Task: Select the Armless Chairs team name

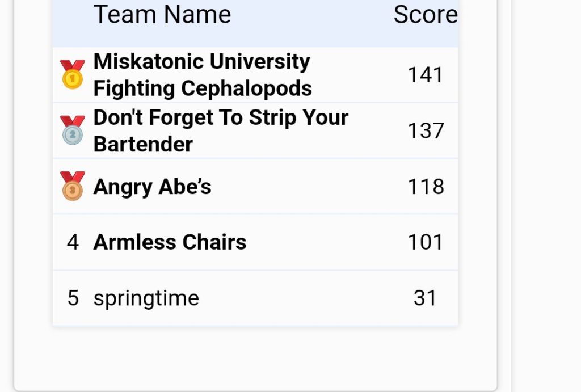Action: [x=170, y=242]
